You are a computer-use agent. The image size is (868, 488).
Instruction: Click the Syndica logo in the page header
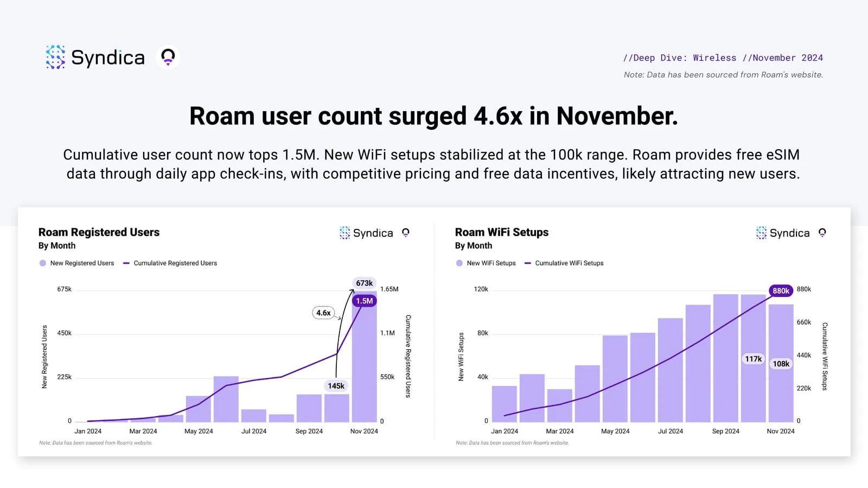95,57
